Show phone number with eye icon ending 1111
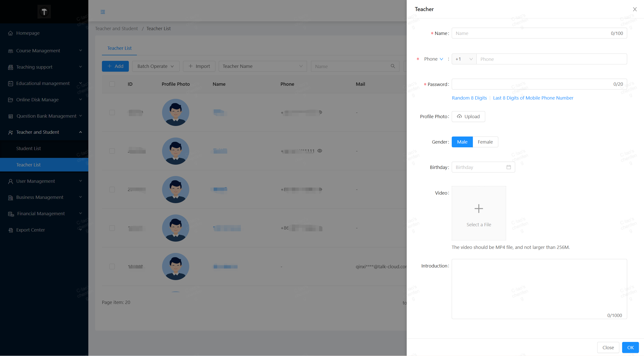The width and height of the screenshot is (644, 356). coord(320,151)
